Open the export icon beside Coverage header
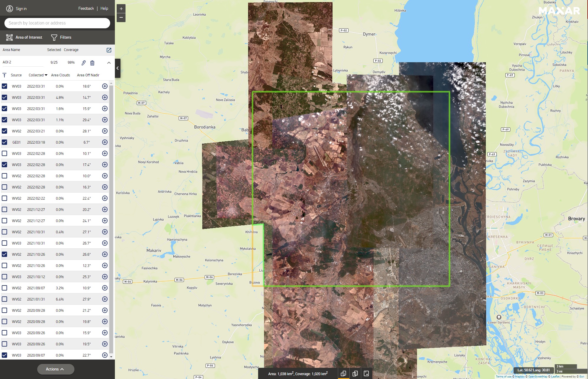 [109, 50]
